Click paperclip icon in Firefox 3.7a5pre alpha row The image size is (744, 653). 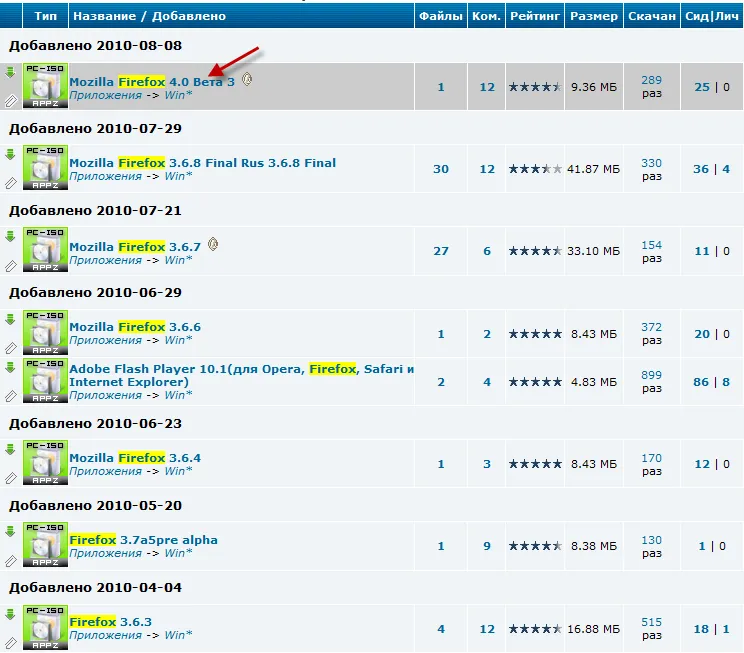pos(10,561)
